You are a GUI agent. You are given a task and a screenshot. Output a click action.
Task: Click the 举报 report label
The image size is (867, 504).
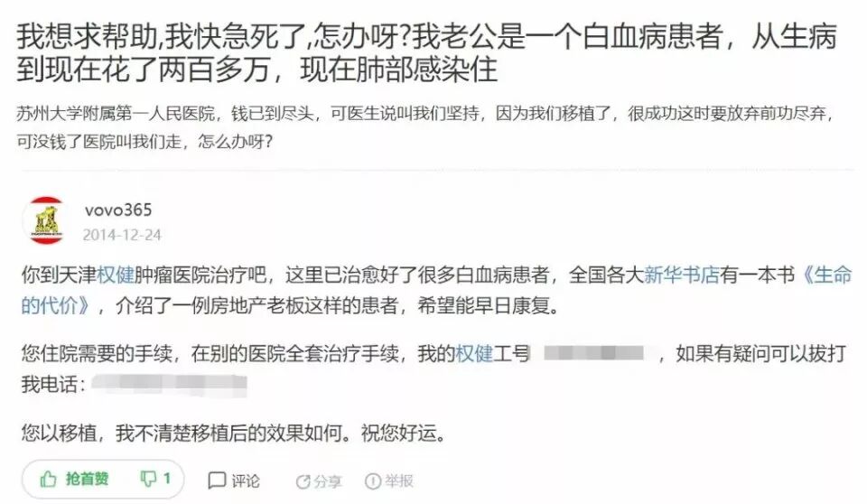tap(398, 481)
